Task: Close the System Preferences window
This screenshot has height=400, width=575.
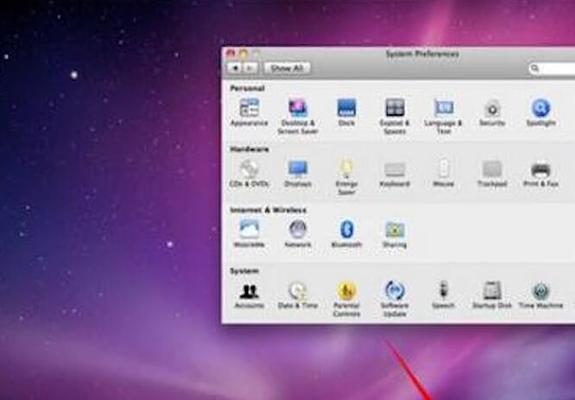Action: 231,54
